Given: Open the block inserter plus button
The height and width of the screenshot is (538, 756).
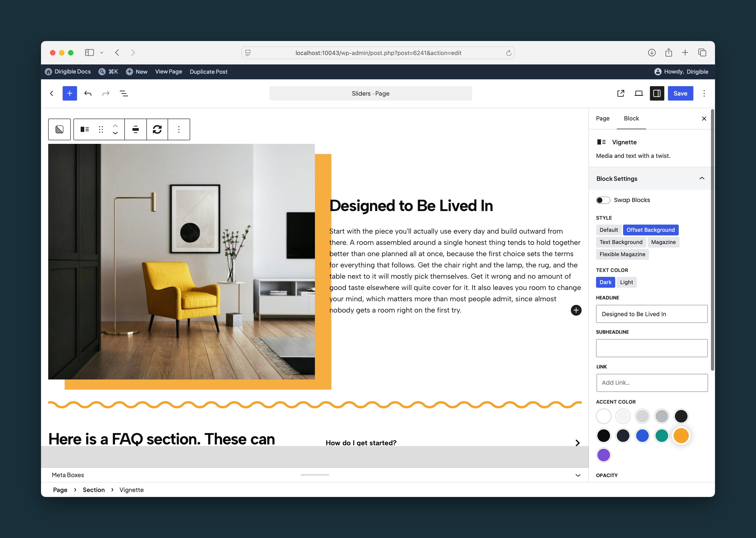Looking at the screenshot, I should (70, 93).
